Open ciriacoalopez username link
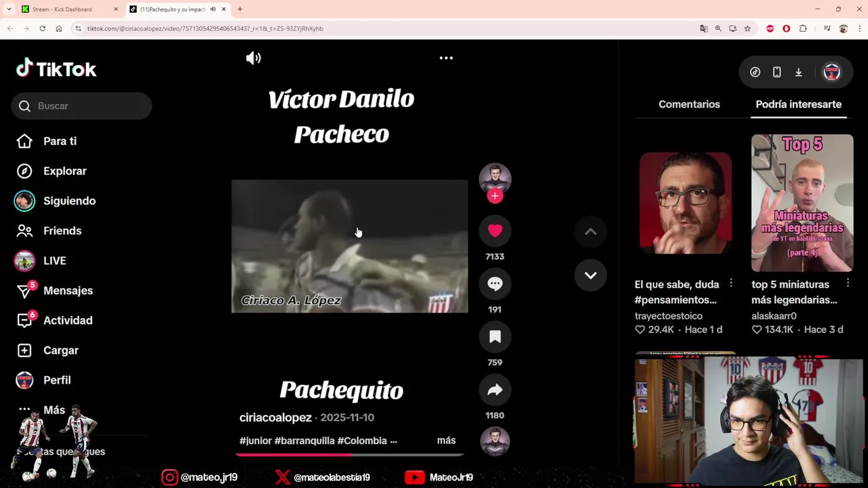868x488 pixels. tap(275, 418)
